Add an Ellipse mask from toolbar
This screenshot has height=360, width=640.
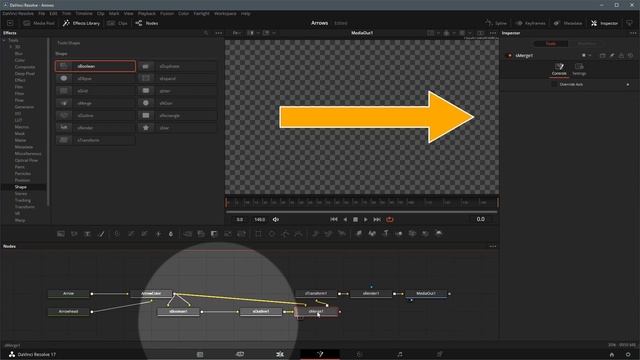pyautogui.click(x=272, y=234)
